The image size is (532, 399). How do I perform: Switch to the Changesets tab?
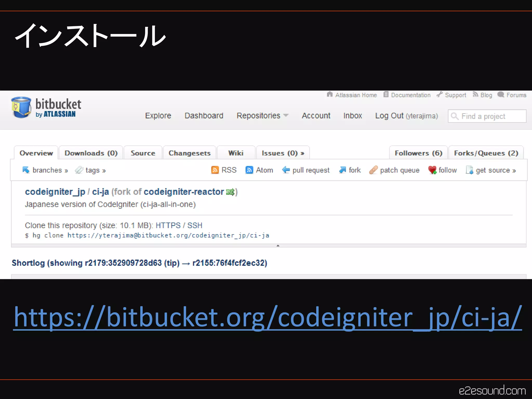(189, 153)
